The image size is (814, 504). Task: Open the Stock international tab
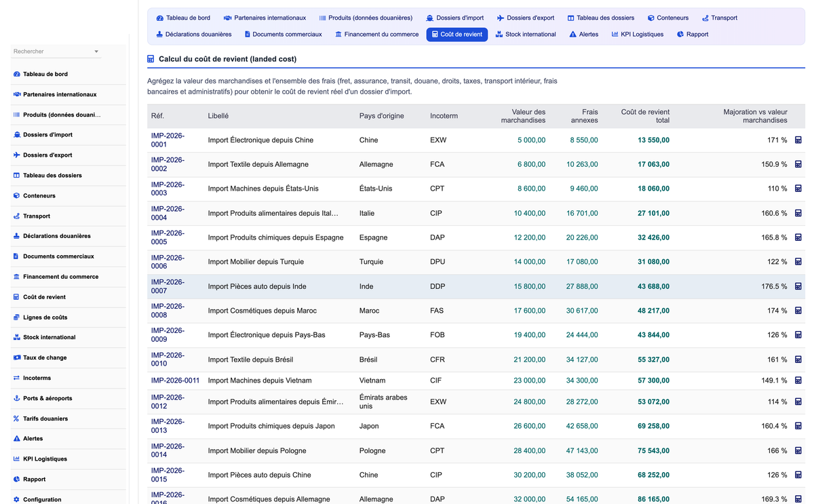pos(526,35)
